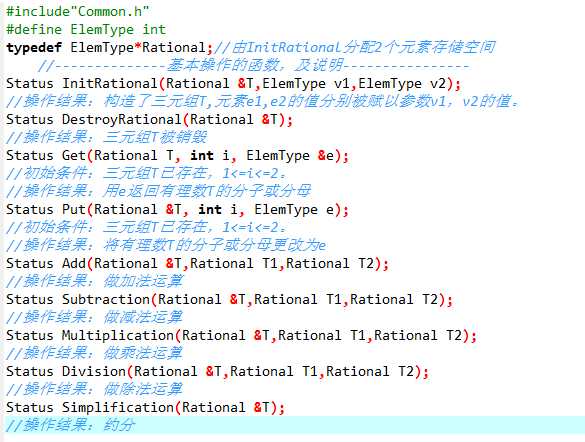Click the 'typedef ElemType*Rational;' declaration
The width and height of the screenshot is (585, 442).
tap(109, 47)
